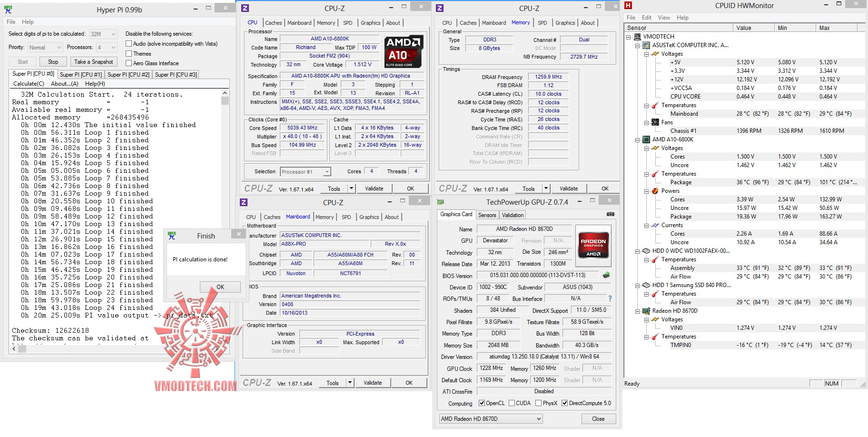Collapse the ASUSTeK COMPUTER INC. tree node
The width and height of the screenshot is (868, 437).
[x=638, y=45]
